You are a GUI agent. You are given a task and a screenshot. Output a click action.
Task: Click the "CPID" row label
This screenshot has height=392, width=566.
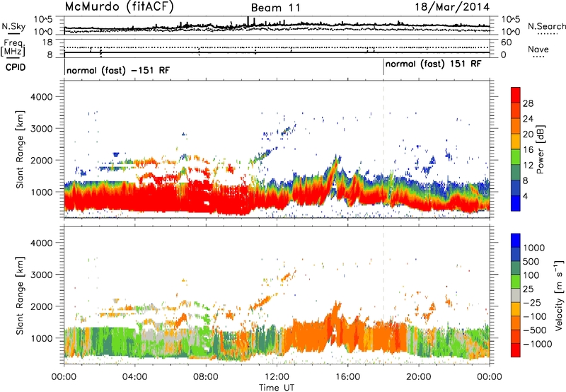click(16, 67)
